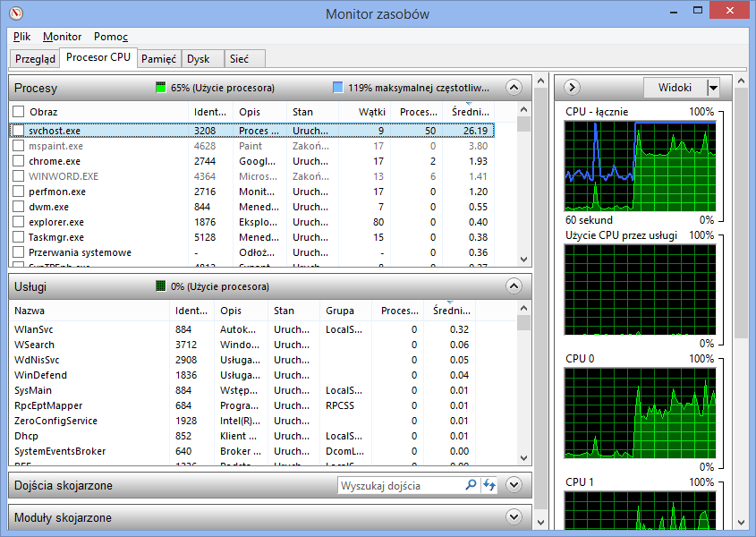The width and height of the screenshot is (756, 537).
Task: Click the process list scroll down arrow
Action: click(x=524, y=259)
